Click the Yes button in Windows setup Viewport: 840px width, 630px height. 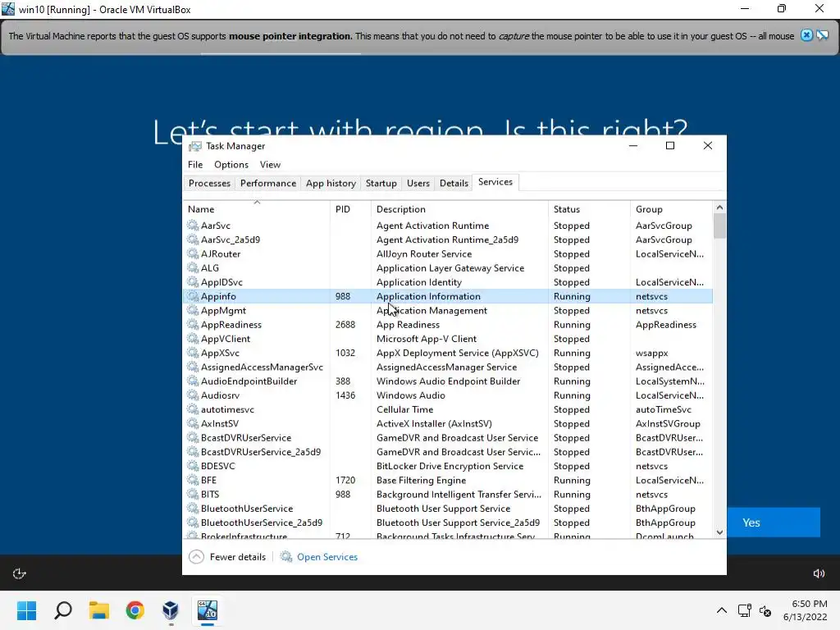click(773, 523)
